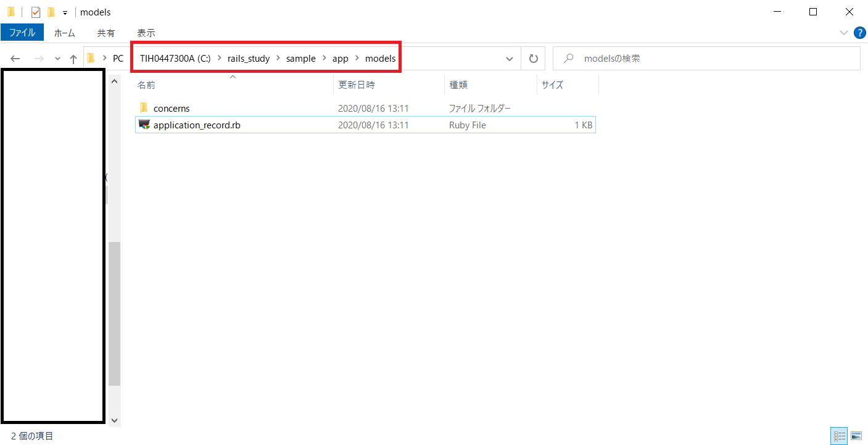Image resolution: width=868 pixels, height=445 pixels.
Task: Click the 1 KB size cell
Action: (583, 125)
